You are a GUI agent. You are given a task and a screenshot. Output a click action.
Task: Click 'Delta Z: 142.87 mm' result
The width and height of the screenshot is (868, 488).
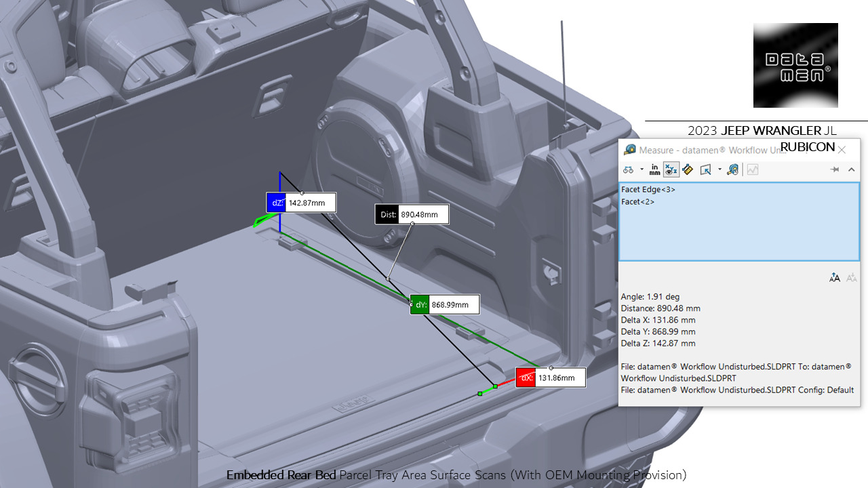click(658, 344)
